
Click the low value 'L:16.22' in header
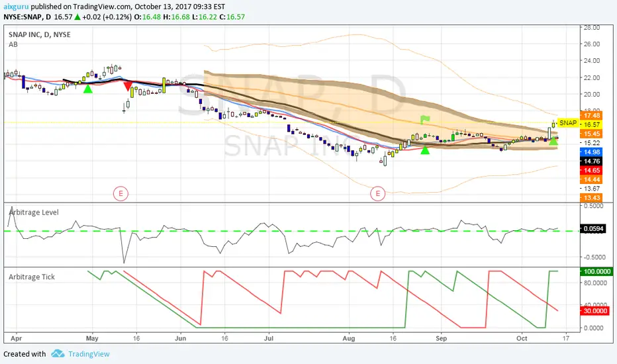point(205,17)
